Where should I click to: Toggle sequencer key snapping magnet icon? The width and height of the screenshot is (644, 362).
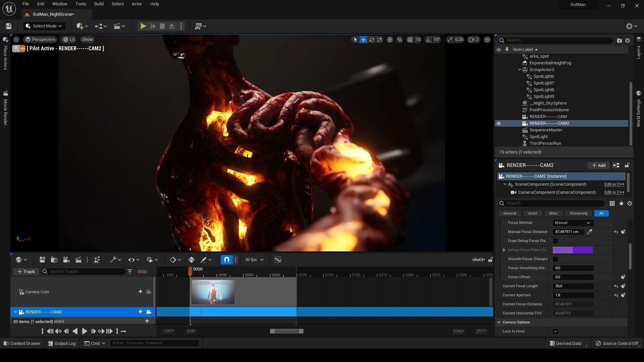pos(227,260)
